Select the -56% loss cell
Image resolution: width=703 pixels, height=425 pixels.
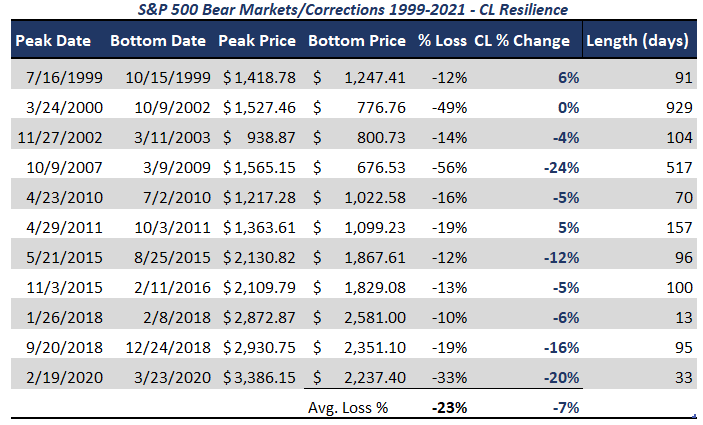[x=449, y=168]
